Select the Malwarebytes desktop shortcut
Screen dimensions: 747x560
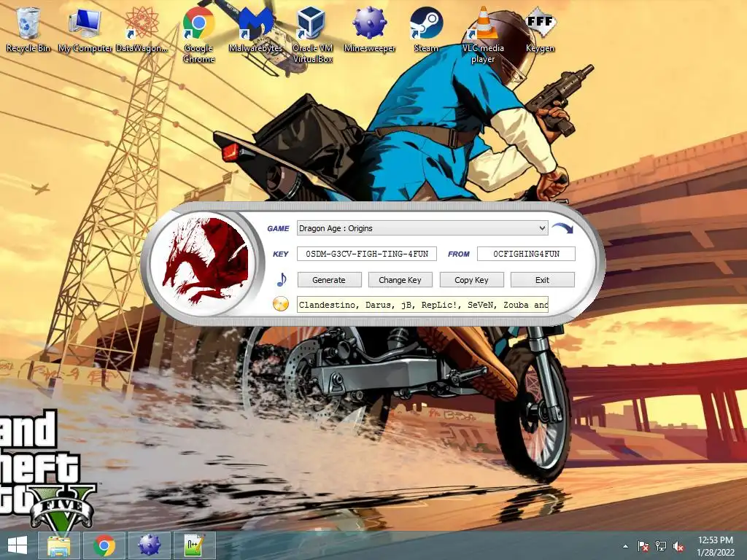tap(256, 28)
